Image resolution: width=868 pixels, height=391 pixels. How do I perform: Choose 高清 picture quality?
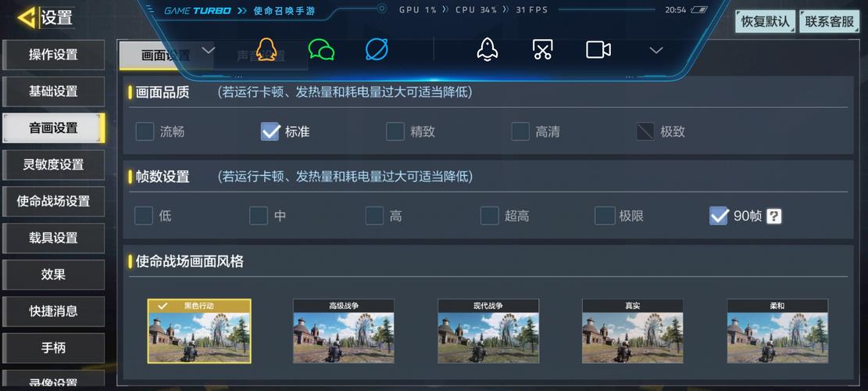(x=520, y=132)
